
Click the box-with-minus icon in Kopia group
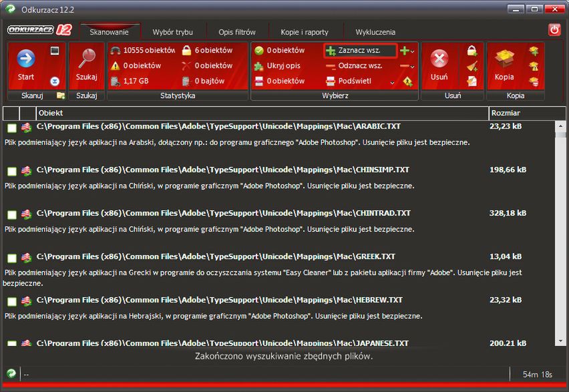[x=534, y=81]
